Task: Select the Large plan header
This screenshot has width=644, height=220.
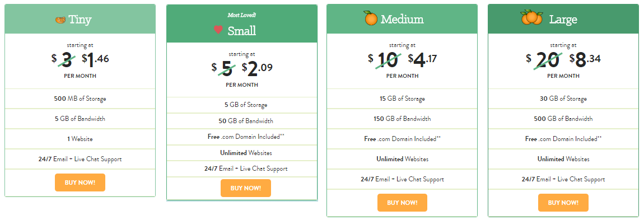Action: [x=563, y=19]
